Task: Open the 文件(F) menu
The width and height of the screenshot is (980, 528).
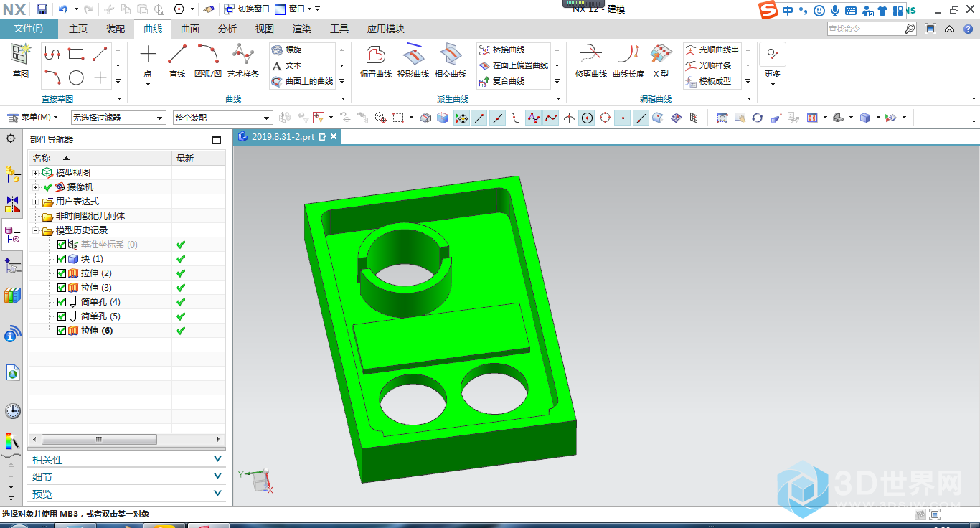Action: [29, 29]
